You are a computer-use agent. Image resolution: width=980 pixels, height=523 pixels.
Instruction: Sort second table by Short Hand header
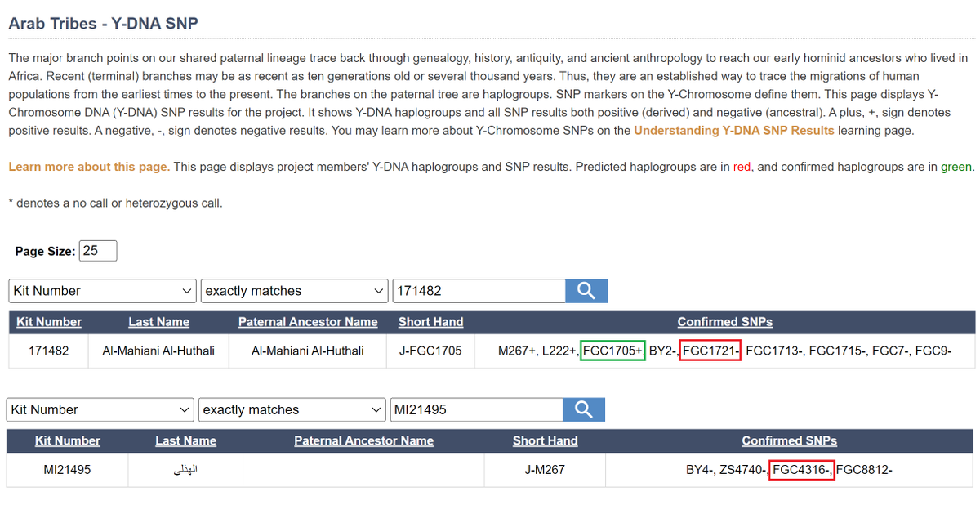tap(545, 440)
